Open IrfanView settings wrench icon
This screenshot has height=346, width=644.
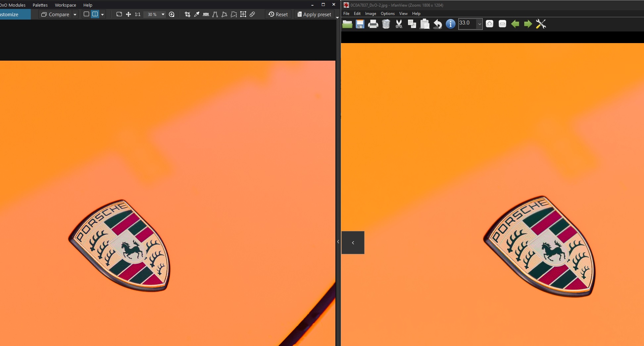click(x=541, y=24)
